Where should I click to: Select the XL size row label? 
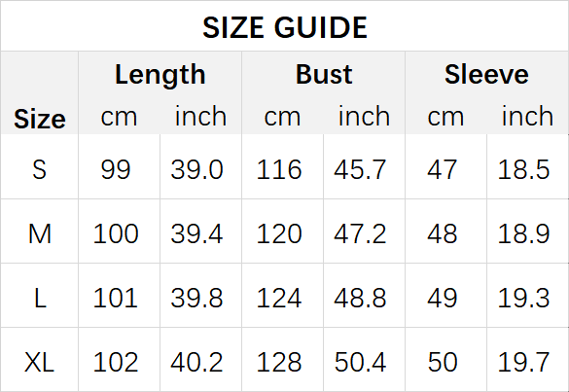(39, 362)
